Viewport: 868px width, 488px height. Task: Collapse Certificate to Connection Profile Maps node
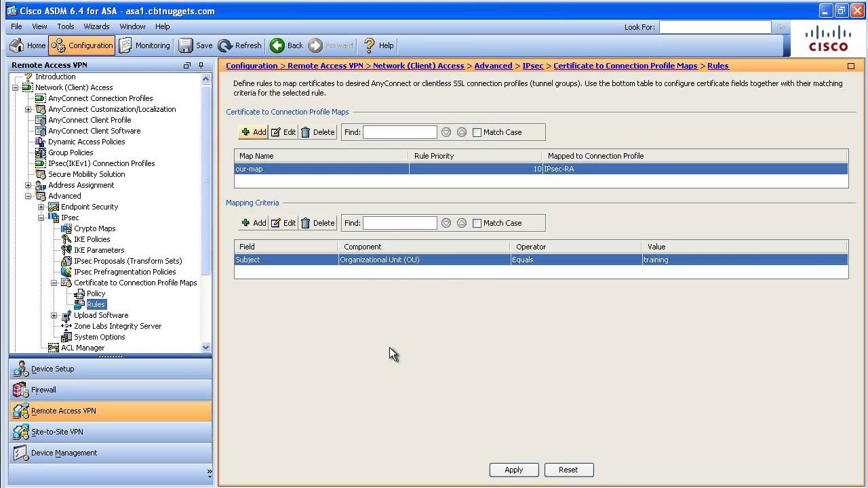pos(54,283)
